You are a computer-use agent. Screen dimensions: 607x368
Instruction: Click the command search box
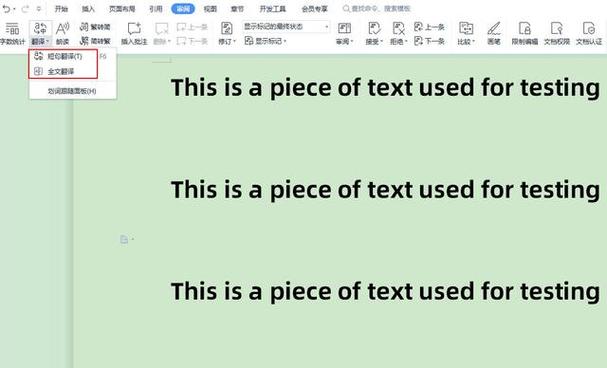coord(376,9)
